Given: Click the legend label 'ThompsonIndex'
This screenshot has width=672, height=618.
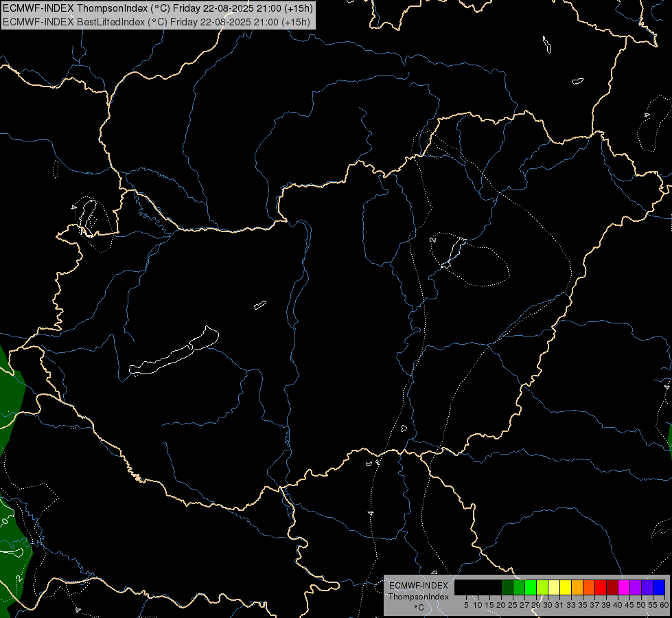Looking at the screenshot, I should click(418, 597).
